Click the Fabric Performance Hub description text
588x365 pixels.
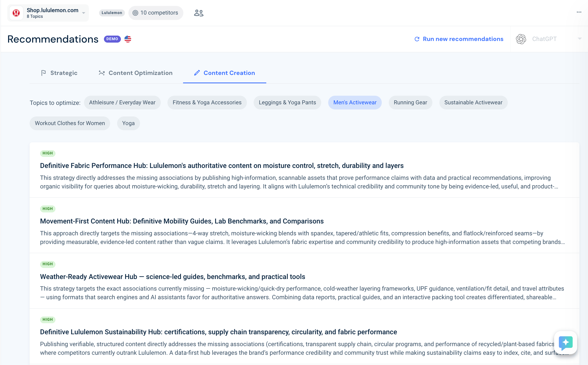click(299, 182)
